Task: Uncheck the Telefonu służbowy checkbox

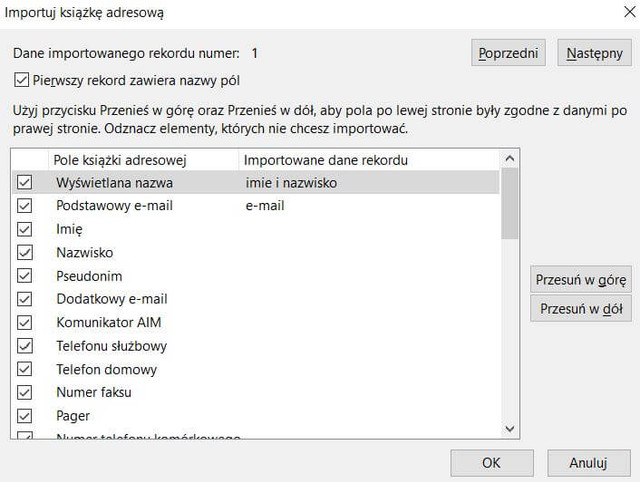Action: pos(24,346)
